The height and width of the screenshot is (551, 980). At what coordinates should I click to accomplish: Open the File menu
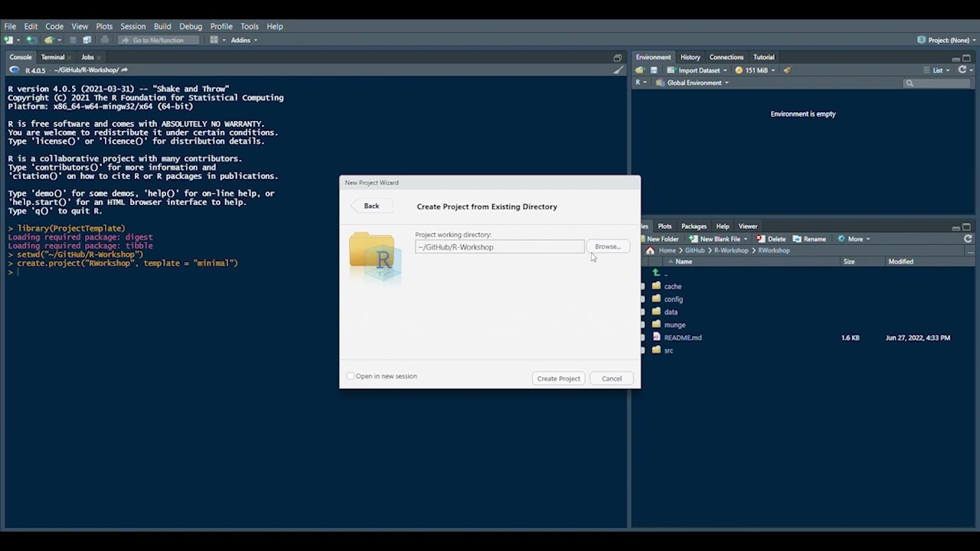pos(10,26)
